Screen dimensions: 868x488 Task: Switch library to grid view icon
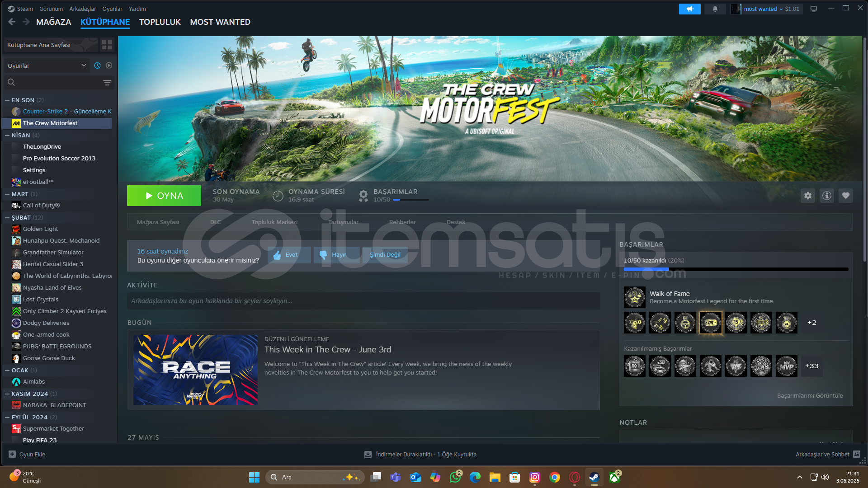(107, 44)
